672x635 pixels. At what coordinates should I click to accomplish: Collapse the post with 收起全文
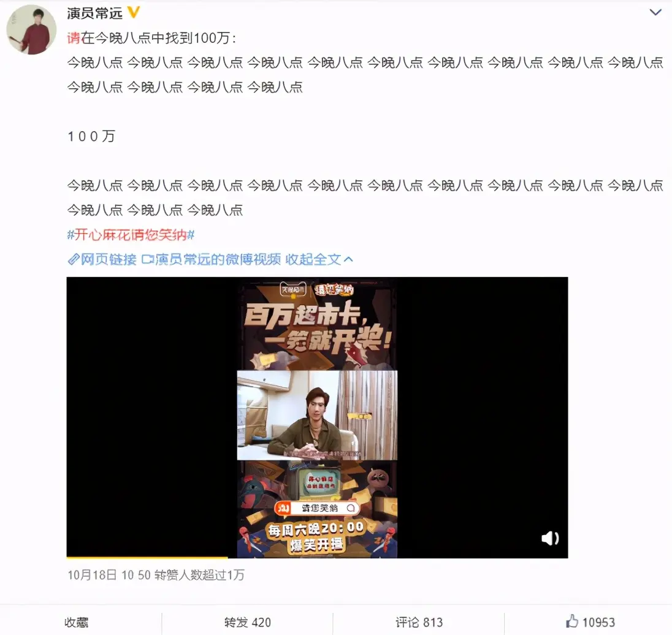click(313, 259)
